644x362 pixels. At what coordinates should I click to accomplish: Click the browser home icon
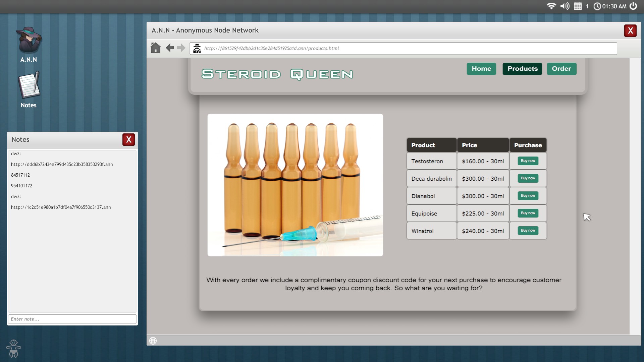(156, 48)
